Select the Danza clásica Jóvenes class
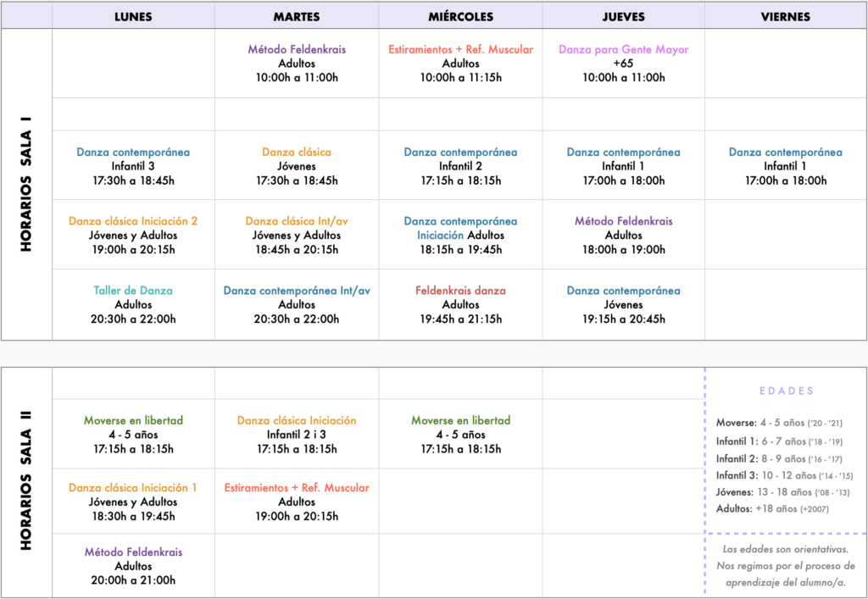The width and height of the screenshot is (868, 599). pos(297,153)
